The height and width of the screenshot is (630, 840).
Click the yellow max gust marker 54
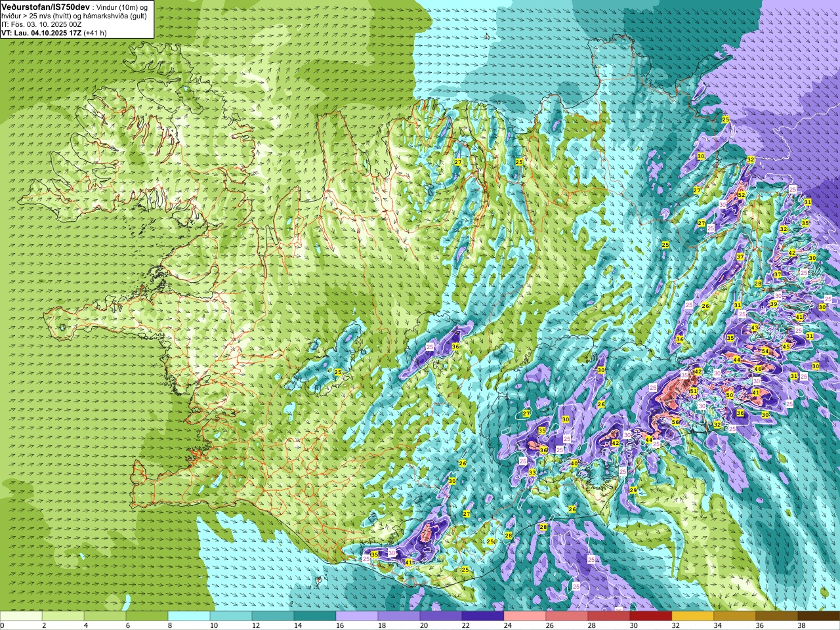pos(765,352)
